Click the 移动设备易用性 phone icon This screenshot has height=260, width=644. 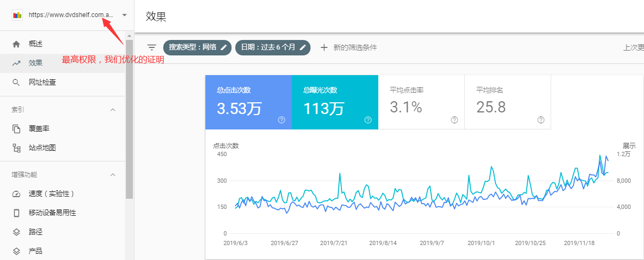pos(17,213)
